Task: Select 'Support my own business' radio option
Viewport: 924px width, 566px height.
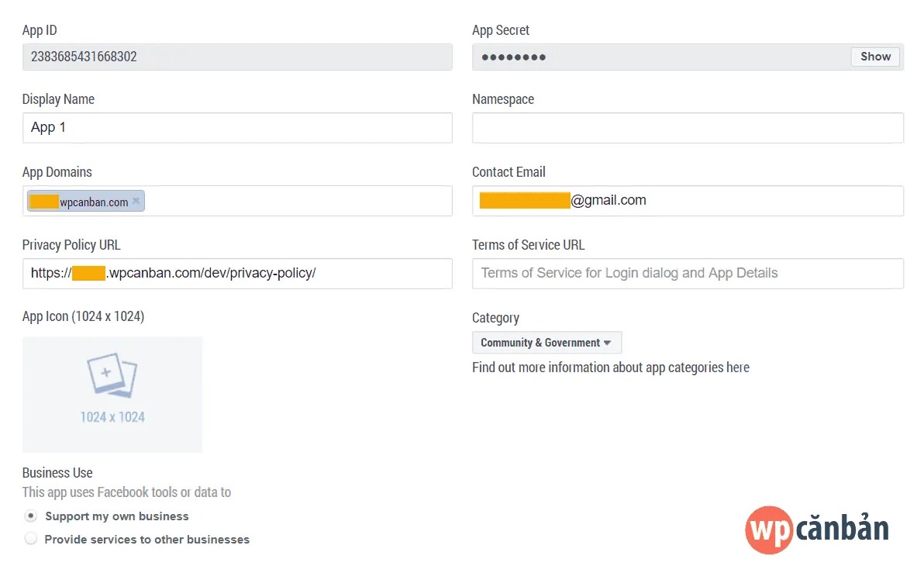Action: 31,516
